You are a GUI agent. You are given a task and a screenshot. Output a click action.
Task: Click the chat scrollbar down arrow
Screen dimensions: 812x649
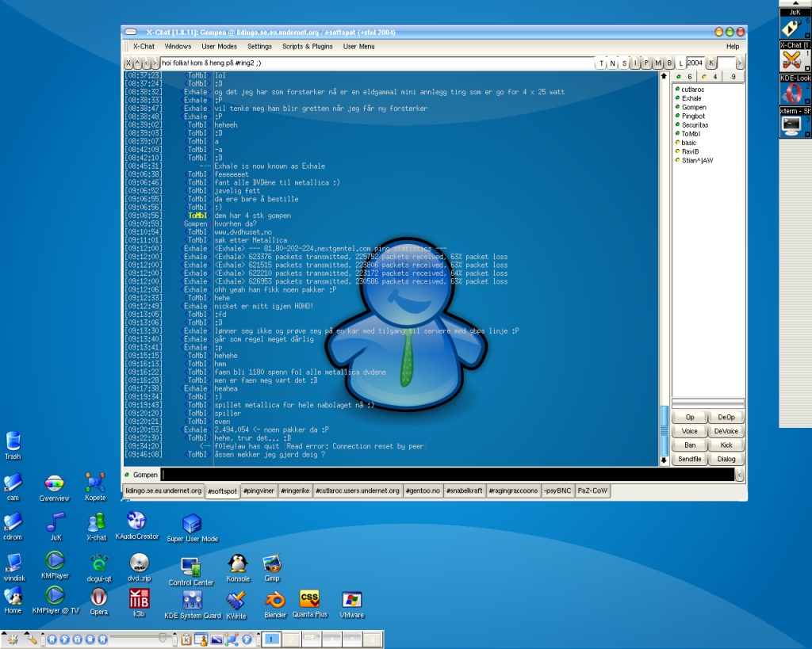[664, 460]
